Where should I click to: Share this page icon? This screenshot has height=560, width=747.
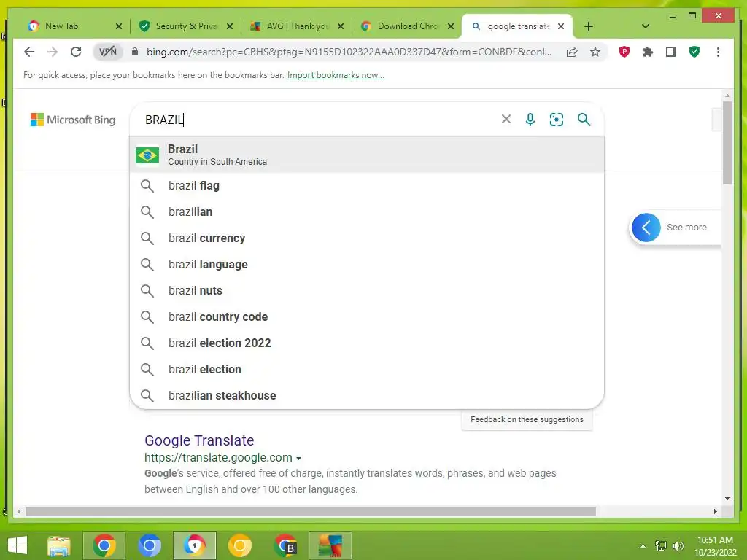572,52
